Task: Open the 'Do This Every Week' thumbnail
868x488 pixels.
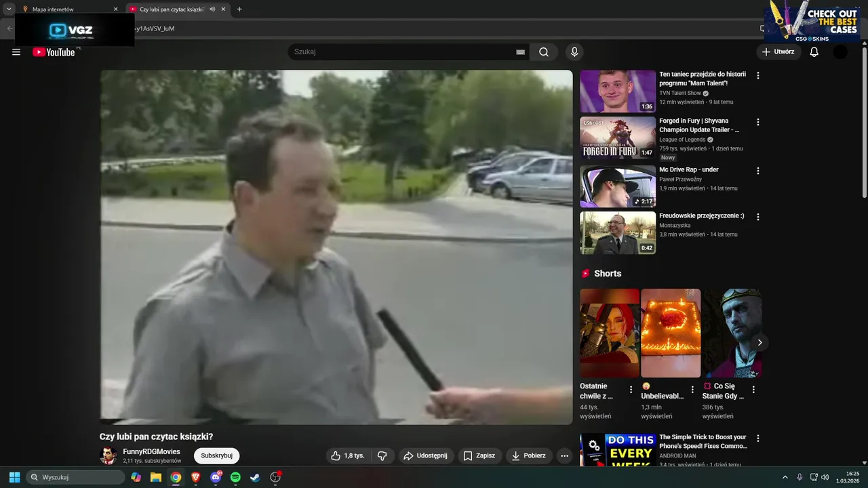Action: (x=618, y=450)
